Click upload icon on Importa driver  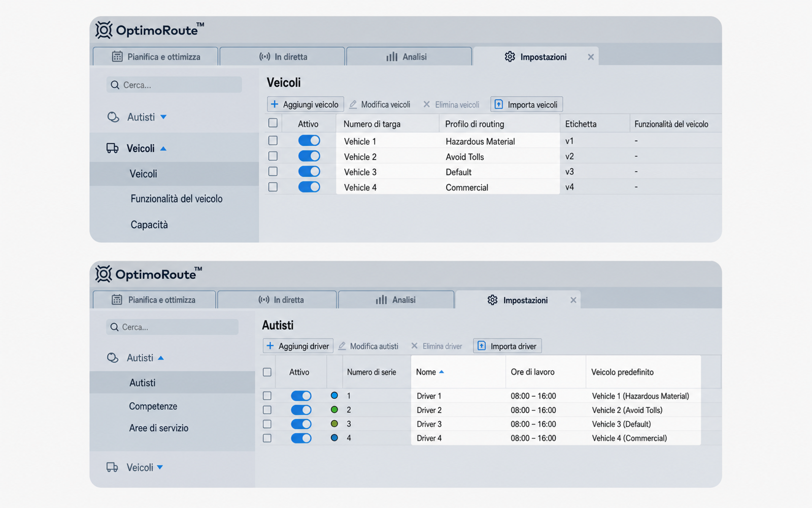482,346
